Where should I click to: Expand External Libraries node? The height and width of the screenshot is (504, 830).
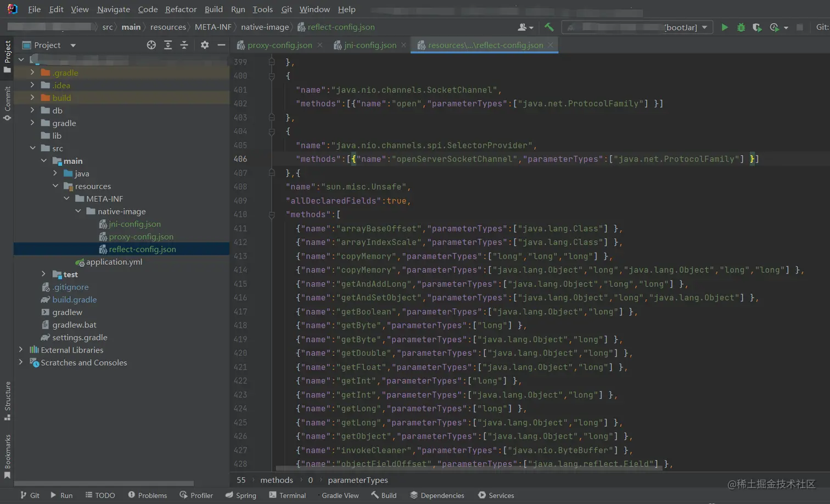click(x=21, y=350)
